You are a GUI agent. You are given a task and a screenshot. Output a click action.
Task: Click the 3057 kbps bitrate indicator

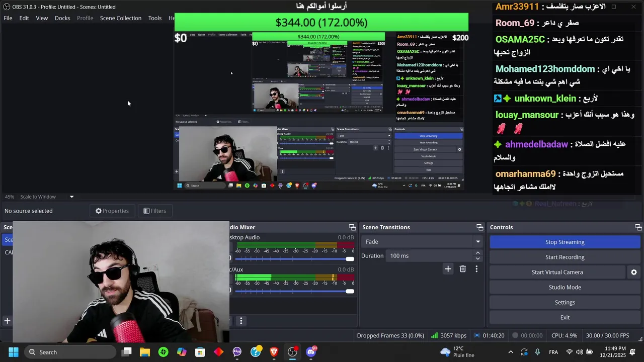(449, 335)
